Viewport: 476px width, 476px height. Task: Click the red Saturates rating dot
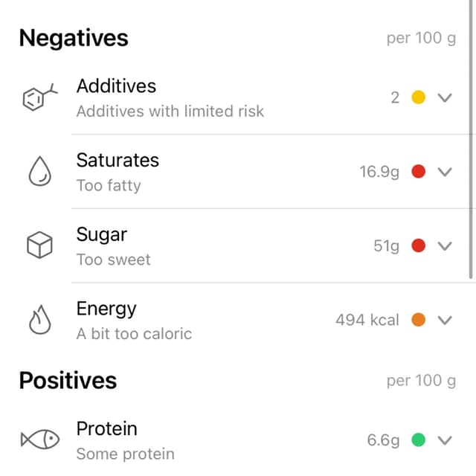(418, 171)
